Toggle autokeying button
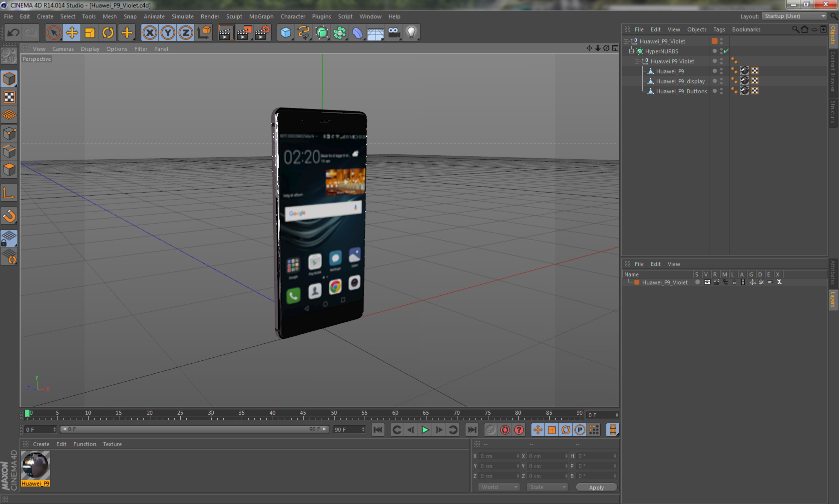This screenshot has height=504, width=839. coord(505,430)
